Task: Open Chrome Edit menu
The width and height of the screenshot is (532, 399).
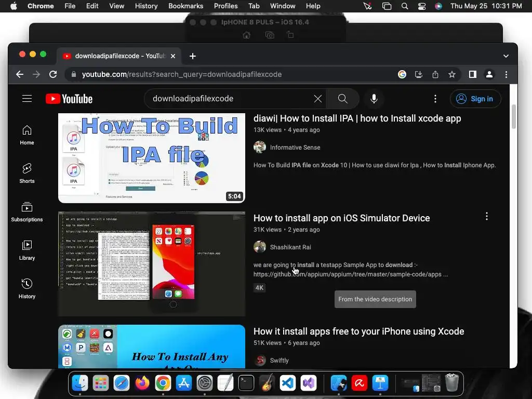Action: (92, 6)
